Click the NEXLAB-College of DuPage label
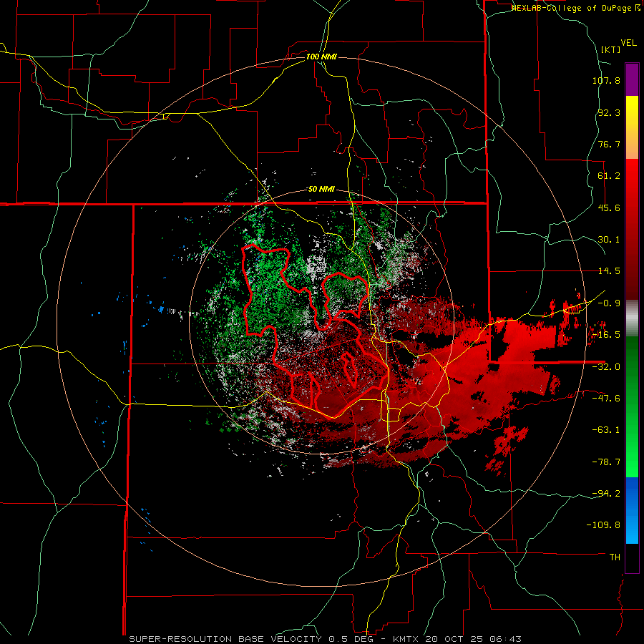Viewport: 644px width, 644px height. click(x=575, y=8)
